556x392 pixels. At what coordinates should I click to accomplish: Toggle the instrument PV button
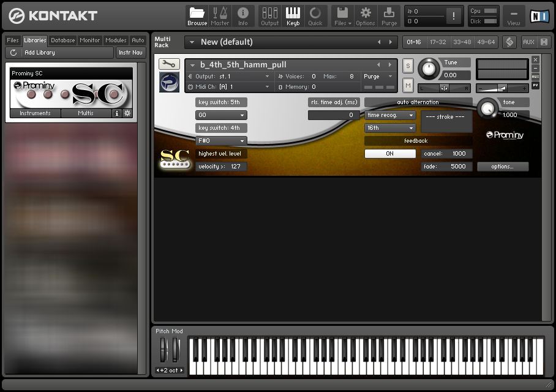[x=535, y=85]
